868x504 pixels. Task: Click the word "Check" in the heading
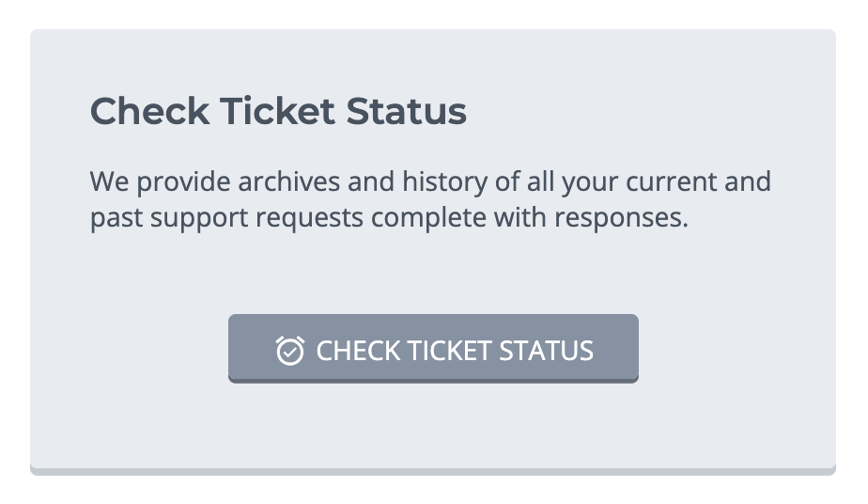tap(149, 112)
